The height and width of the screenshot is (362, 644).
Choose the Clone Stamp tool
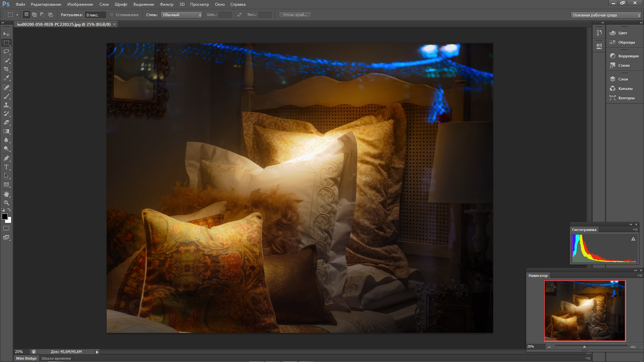pos(6,105)
